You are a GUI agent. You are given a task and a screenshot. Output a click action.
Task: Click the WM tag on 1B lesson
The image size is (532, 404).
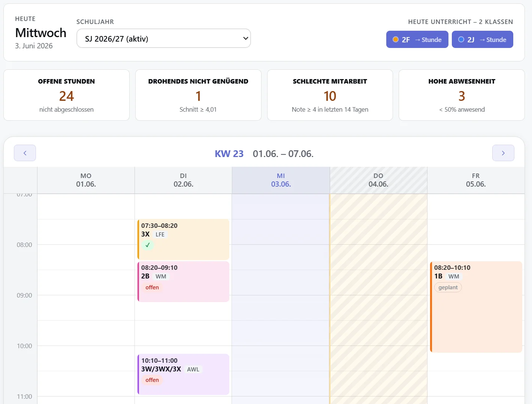(454, 277)
